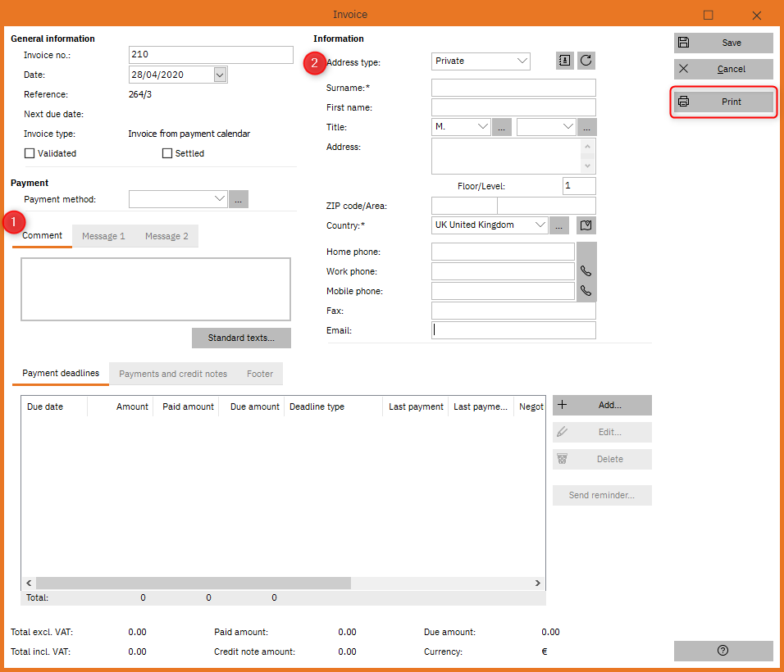Click the First name input field
The image size is (784, 672).
pyautogui.click(x=513, y=107)
